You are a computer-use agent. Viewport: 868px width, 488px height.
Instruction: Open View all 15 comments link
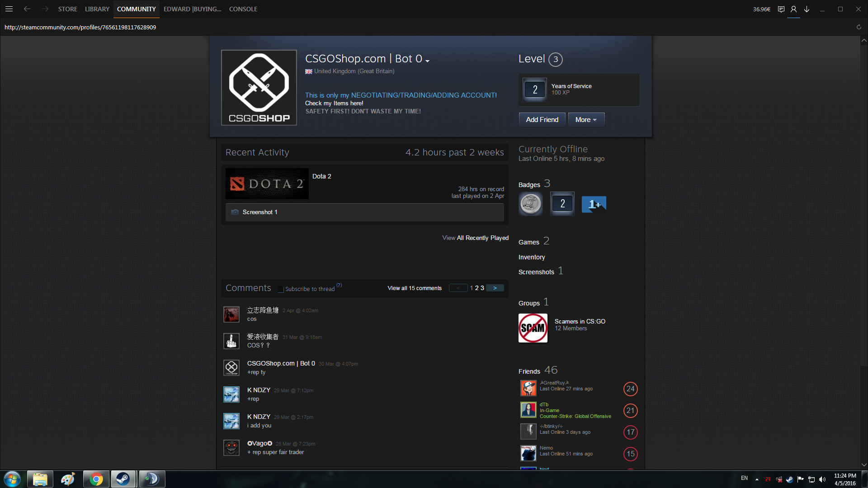coord(414,288)
